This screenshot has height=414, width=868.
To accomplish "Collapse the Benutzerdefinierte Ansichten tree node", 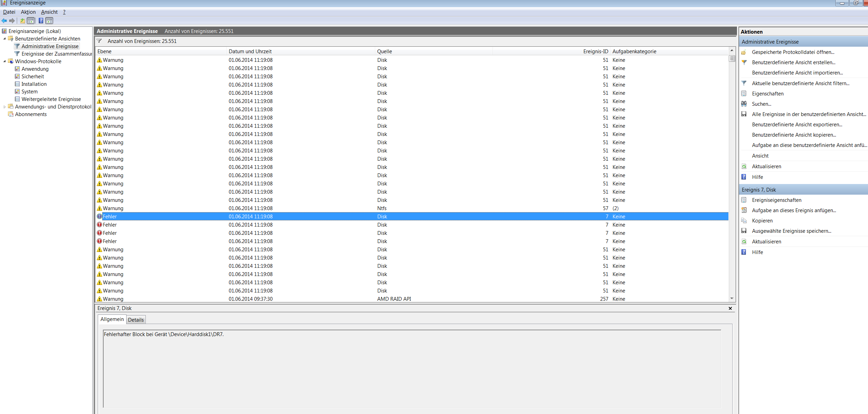I will click(x=4, y=39).
